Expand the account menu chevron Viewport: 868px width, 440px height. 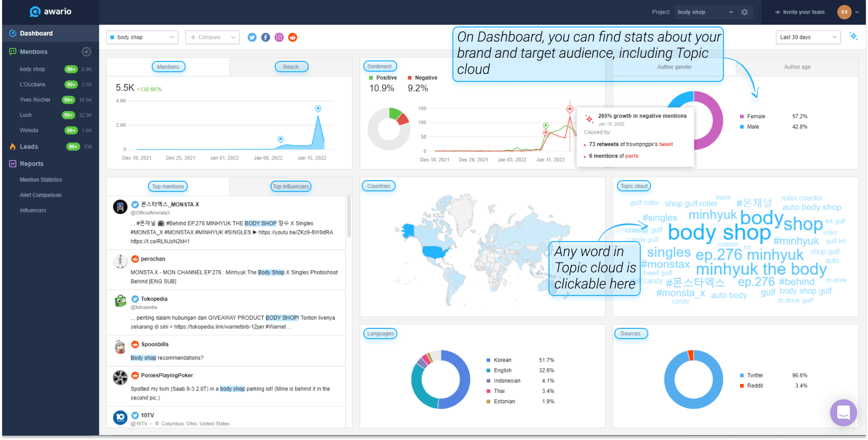[x=857, y=12]
